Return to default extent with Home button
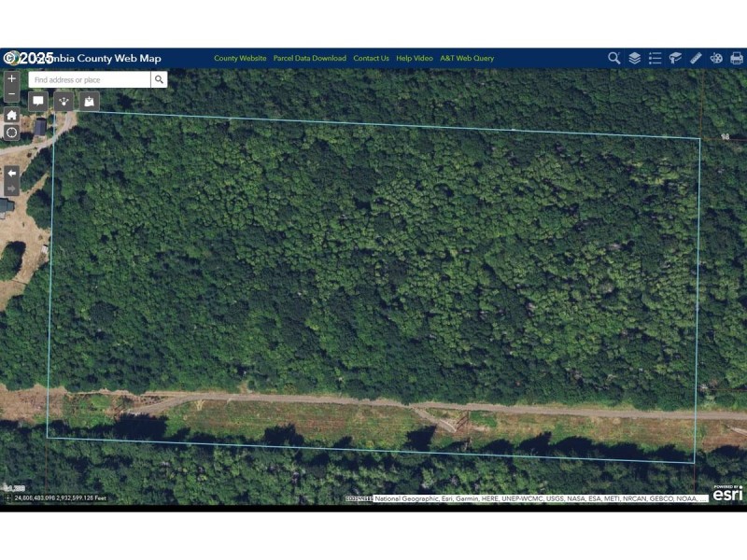 pyautogui.click(x=11, y=114)
